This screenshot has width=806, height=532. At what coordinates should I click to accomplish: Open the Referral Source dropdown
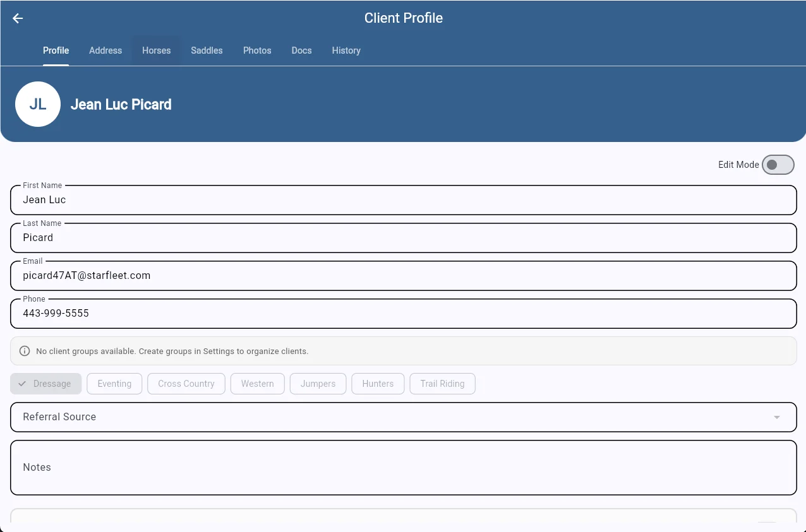pos(404,417)
